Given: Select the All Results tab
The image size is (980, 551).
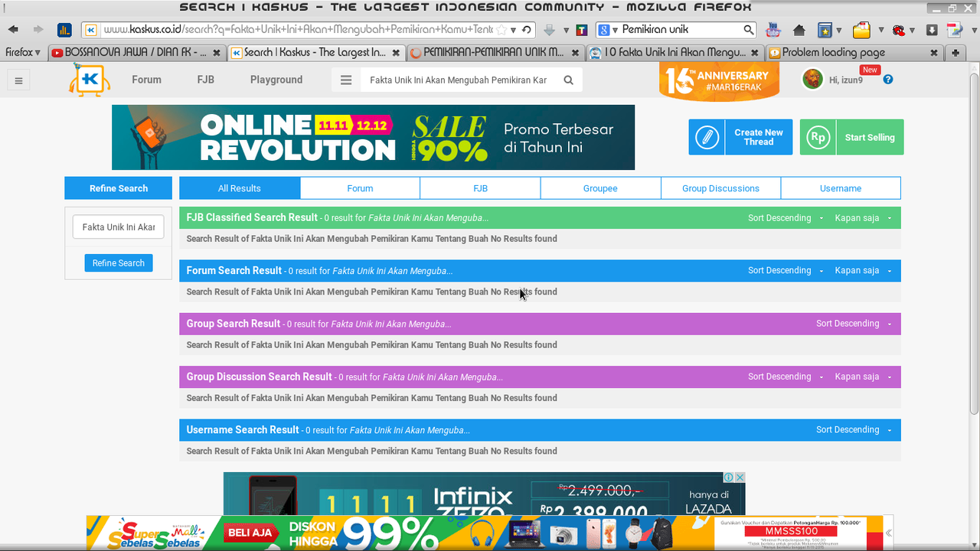Looking at the screenshot, I should click(240, 188).
